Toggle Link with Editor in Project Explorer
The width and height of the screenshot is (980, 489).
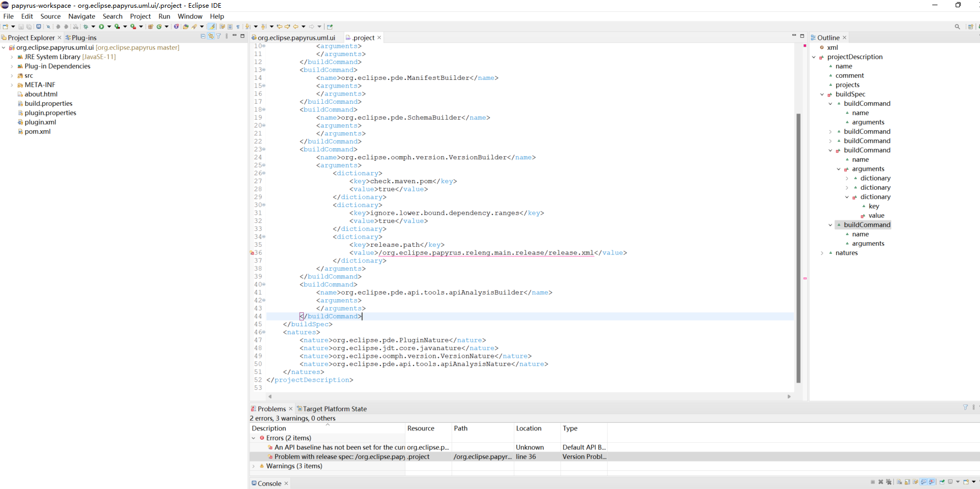211,36
